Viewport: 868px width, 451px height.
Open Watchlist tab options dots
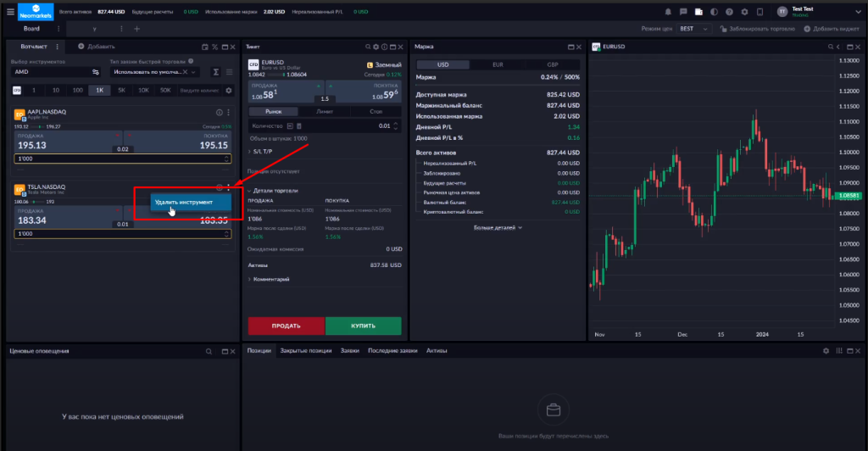tap(57, 47)
